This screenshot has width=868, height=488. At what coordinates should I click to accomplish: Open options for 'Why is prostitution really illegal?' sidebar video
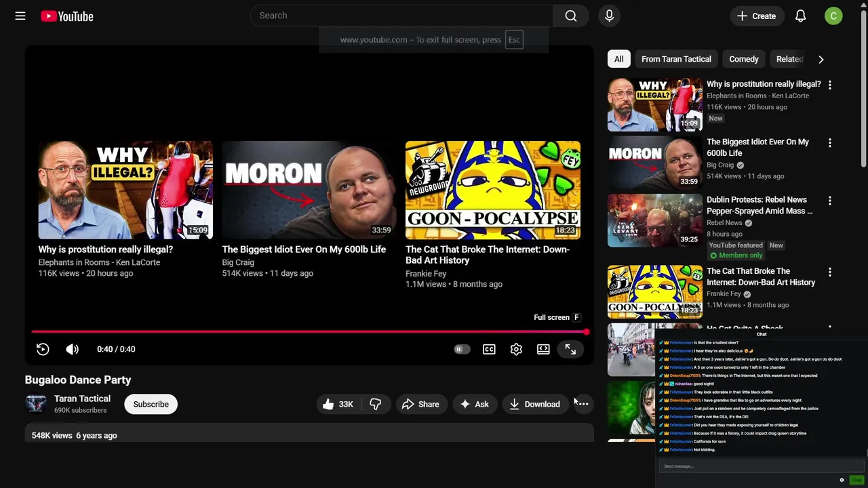(829, 85)
